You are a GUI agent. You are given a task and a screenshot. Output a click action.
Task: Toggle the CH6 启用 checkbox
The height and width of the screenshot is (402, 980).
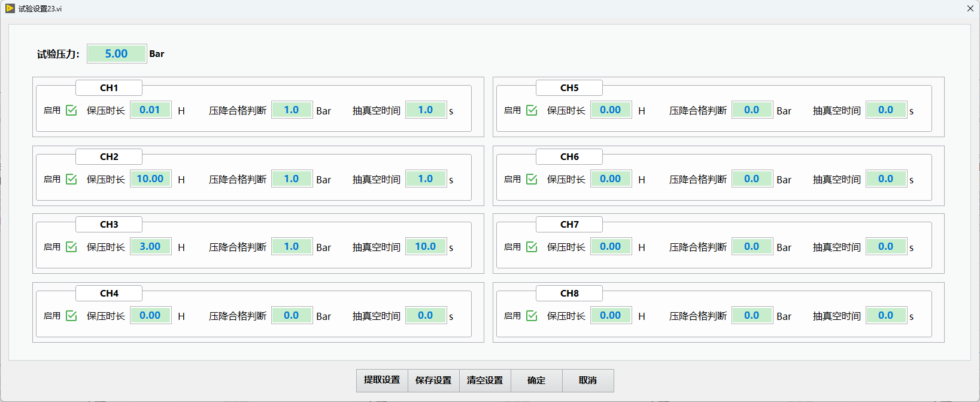click(x=532, y=179)
